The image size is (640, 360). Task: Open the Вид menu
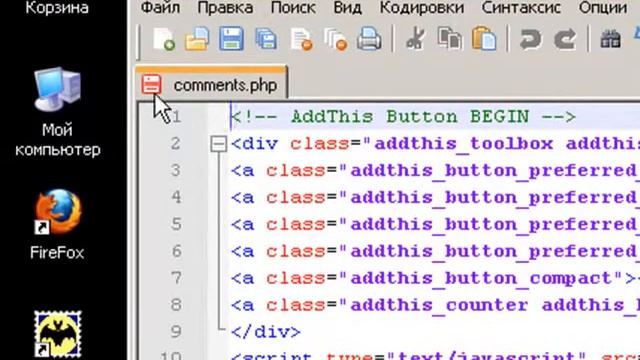[x=347, y=7]
